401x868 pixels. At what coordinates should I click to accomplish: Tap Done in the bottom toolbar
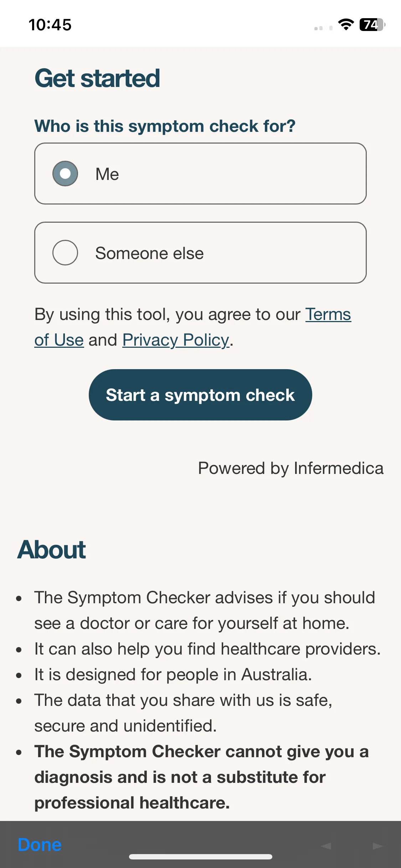40,844
